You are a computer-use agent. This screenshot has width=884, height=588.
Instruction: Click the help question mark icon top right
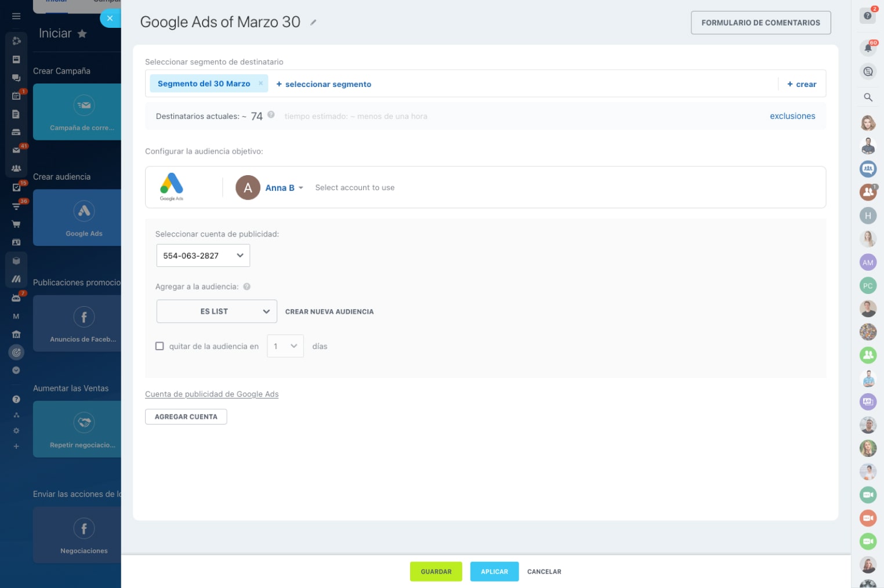click(x=867, y=16)
